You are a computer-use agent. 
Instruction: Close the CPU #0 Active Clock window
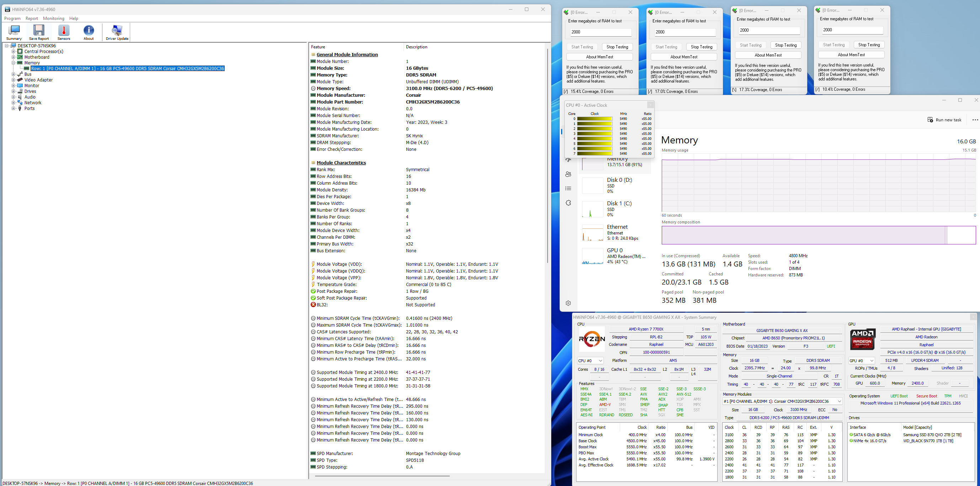pos(650,105)
